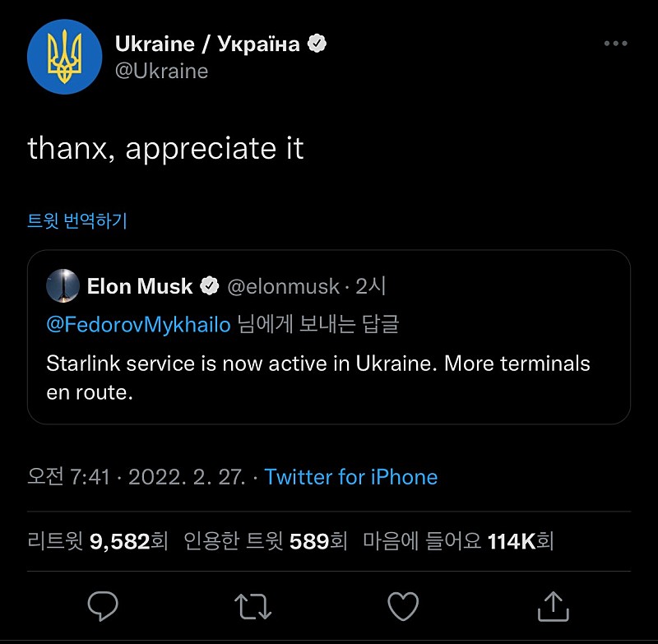This screenshot has height=644, width=658.
Task: Click the Twitter for iPhone link
Action: tap(351, 477)
